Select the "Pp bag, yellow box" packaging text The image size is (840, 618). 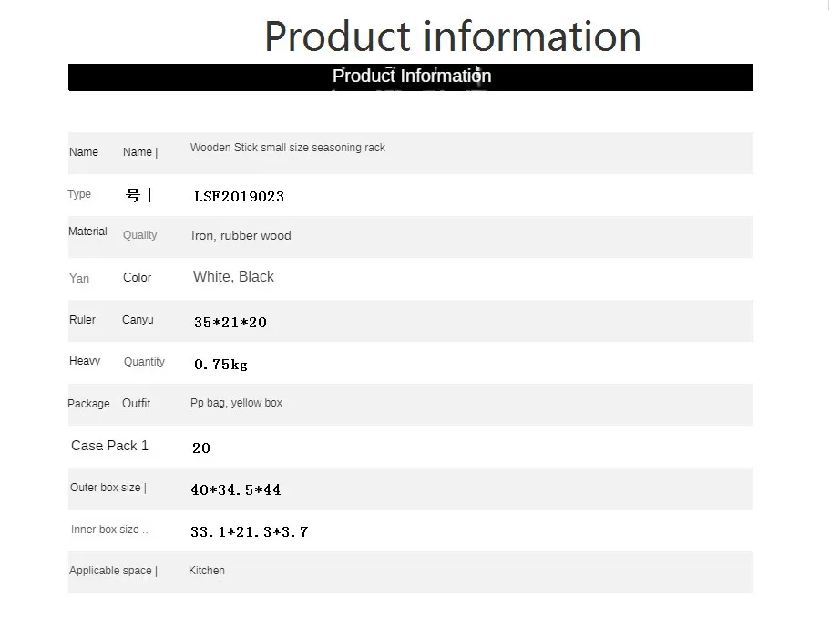(236, 403)
